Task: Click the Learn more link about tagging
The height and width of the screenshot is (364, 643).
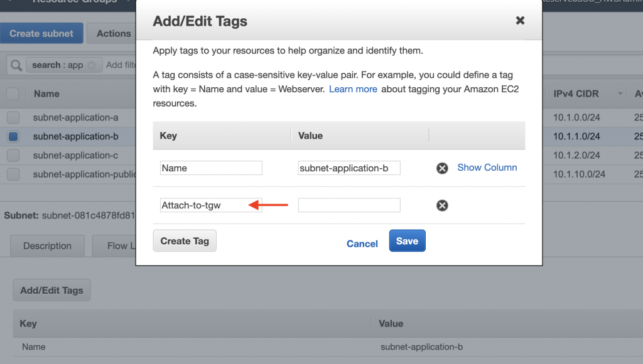Action: point(353,89)
